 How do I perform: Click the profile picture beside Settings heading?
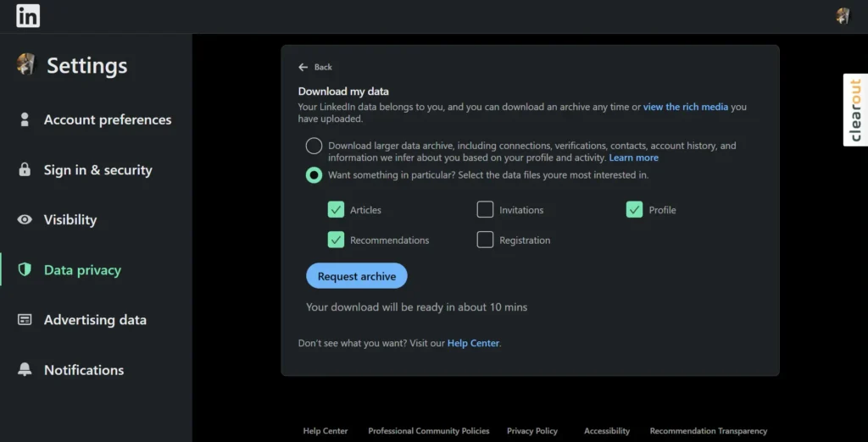(x=25, y=64)
